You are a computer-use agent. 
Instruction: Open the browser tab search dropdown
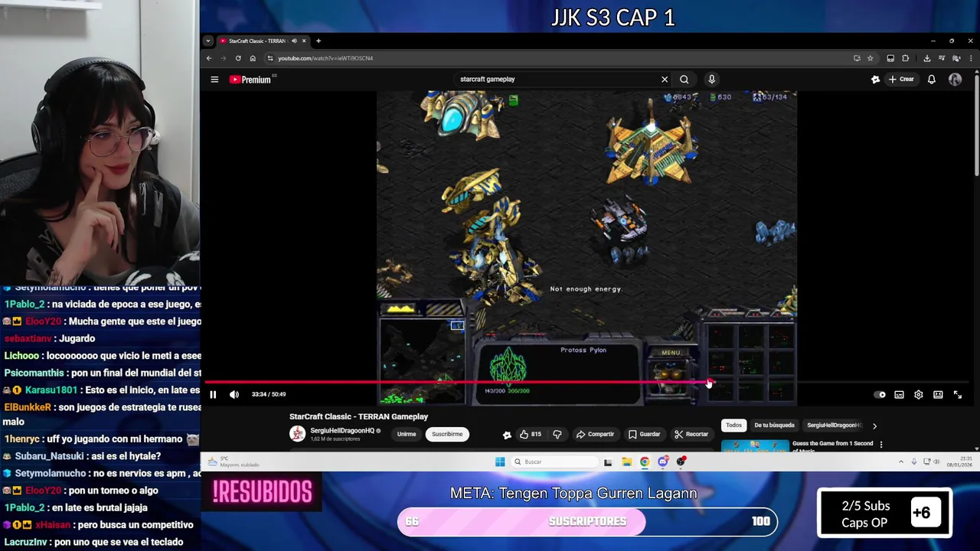pyautogui.click(x=208, y=41)
